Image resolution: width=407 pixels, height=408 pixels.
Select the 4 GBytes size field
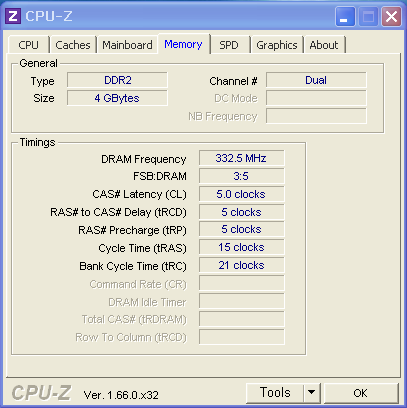coord(117,98)
